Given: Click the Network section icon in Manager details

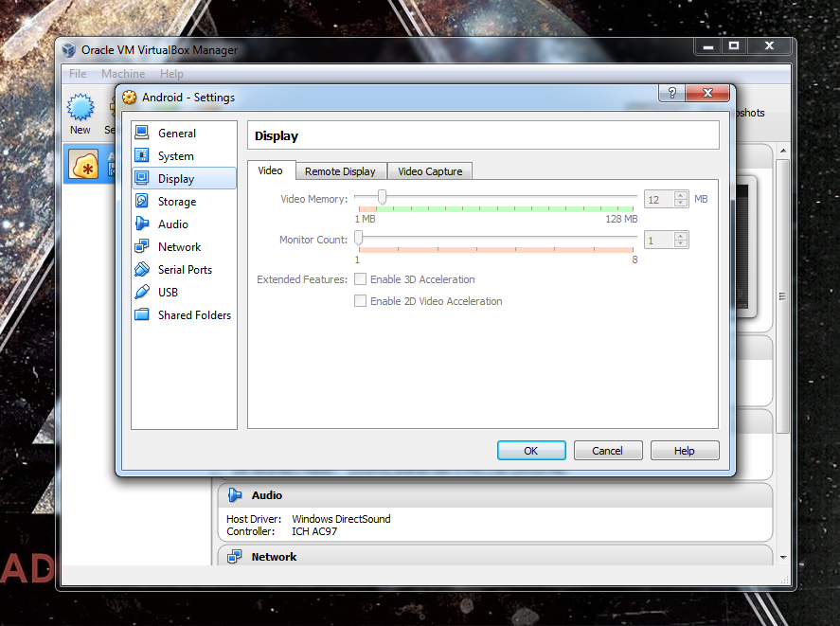Looking at the screenshot, I should point(235,557).
